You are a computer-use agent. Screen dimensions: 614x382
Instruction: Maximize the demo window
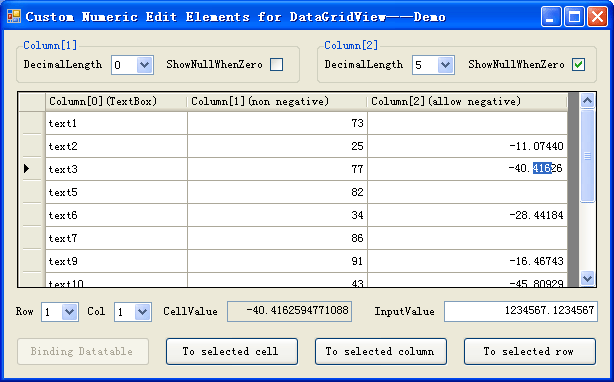(x=574, y=17)
